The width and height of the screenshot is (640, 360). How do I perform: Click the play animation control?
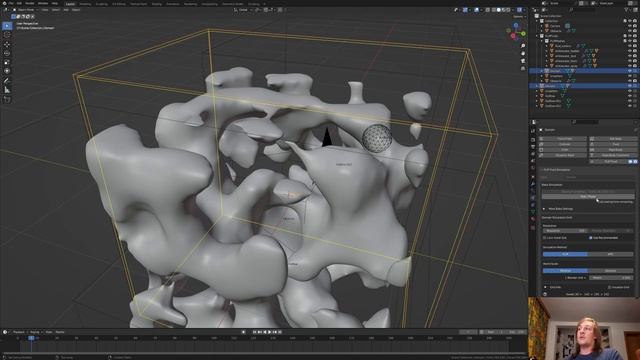269,332
